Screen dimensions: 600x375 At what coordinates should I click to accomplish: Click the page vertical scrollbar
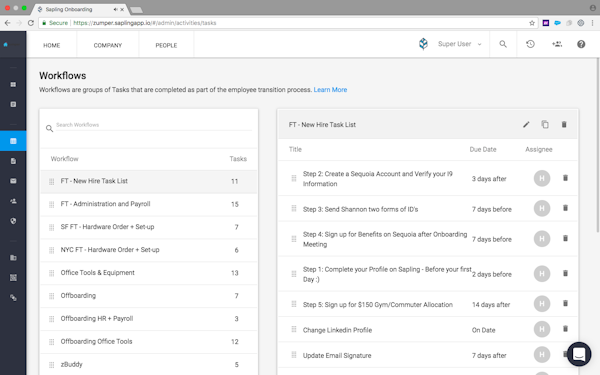pyautogui.click(x=598, y=145)
